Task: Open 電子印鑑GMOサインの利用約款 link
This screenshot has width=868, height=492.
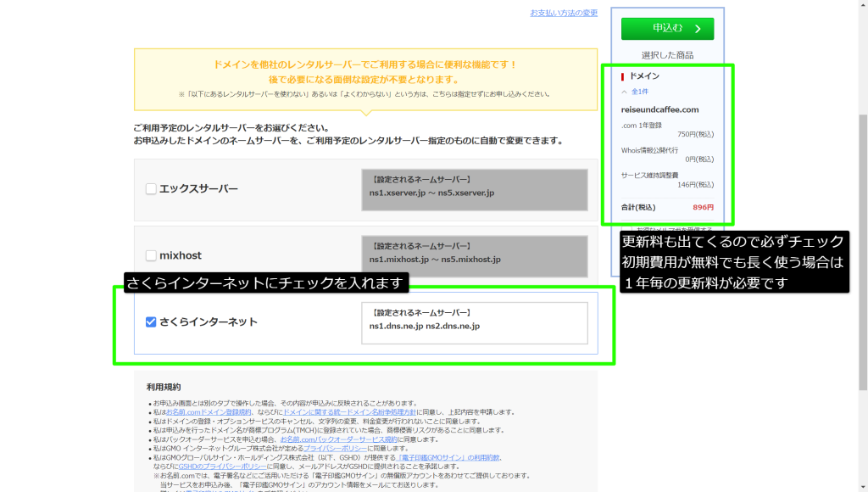Action: 448,458
